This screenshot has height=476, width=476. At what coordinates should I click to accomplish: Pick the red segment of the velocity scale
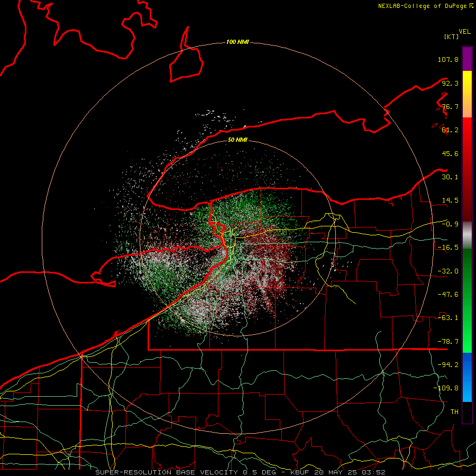(467, 169)
